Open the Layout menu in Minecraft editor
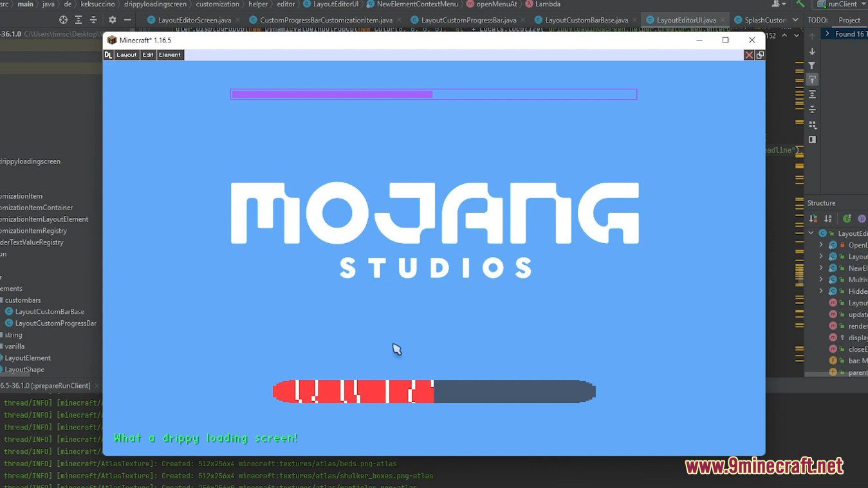The height and width of the screenshot is (488, 868). [126, 55]
